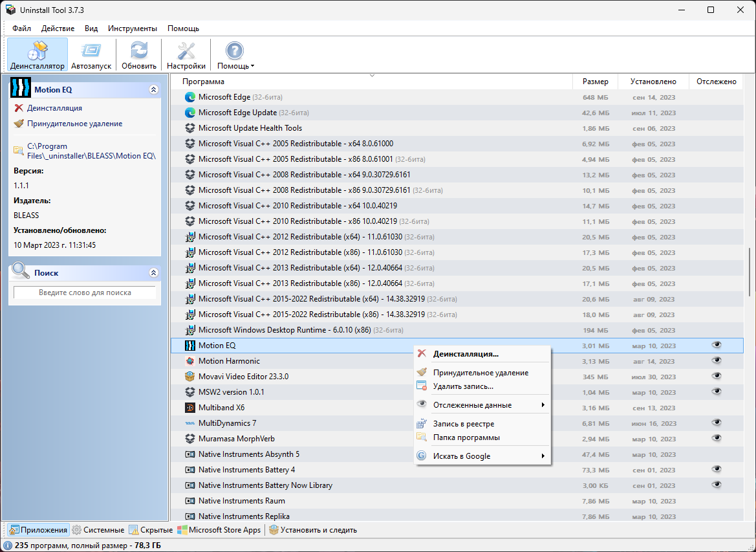Switch to Microsoft Store Apps tab
Screen dimensions: 756x552
(x=219, y=530)
